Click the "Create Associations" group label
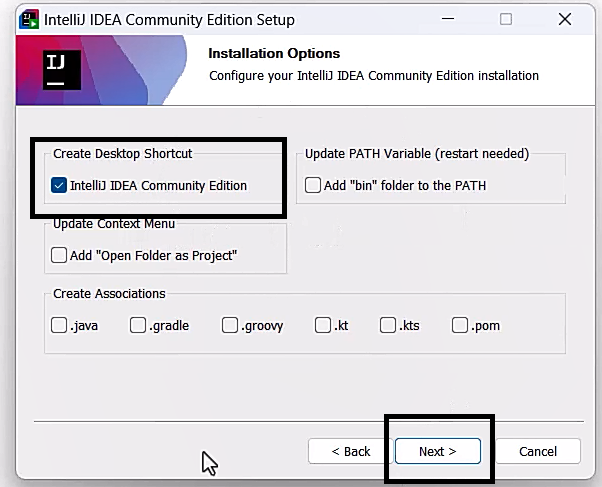Image resolution: width=602 pixels, height=487 pixels. [x=109, y=294]
